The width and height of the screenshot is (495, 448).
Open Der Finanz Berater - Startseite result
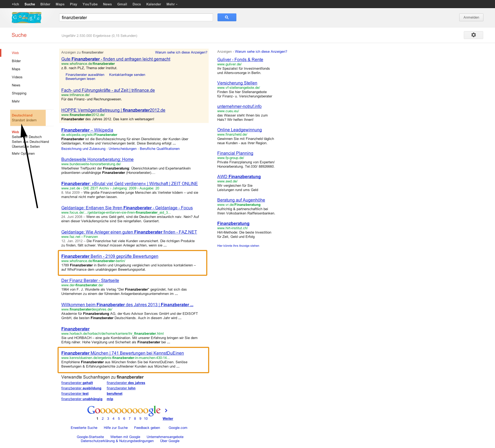(x=90, y=281)
